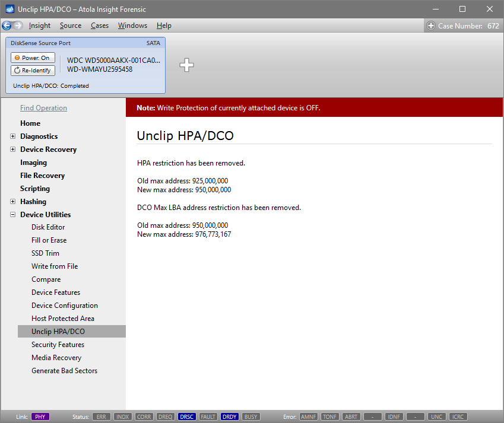Expand the Hashing tree node
Viewport: 504px width, 423px height.
pyautogui.click(x=13, y=202)
